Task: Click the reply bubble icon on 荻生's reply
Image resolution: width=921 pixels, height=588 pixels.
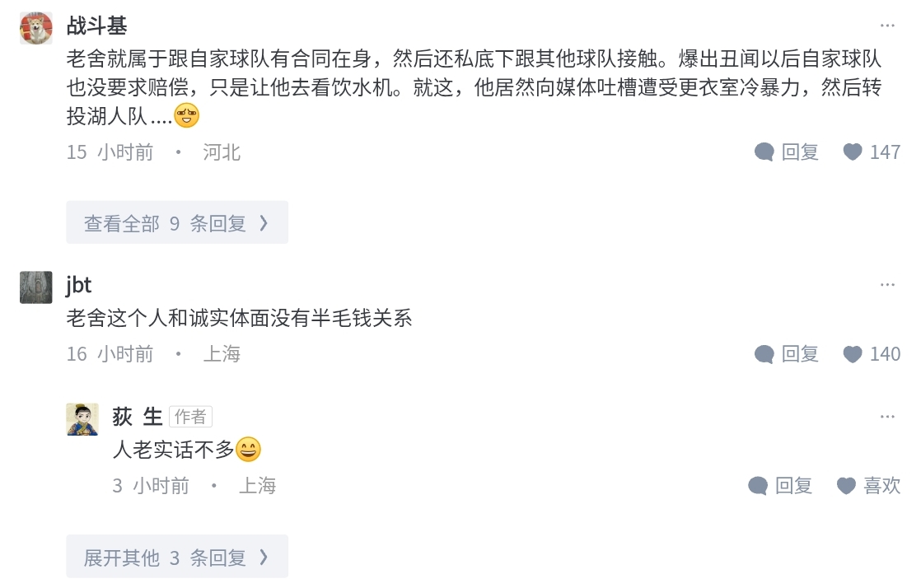Action: (758, 486)
